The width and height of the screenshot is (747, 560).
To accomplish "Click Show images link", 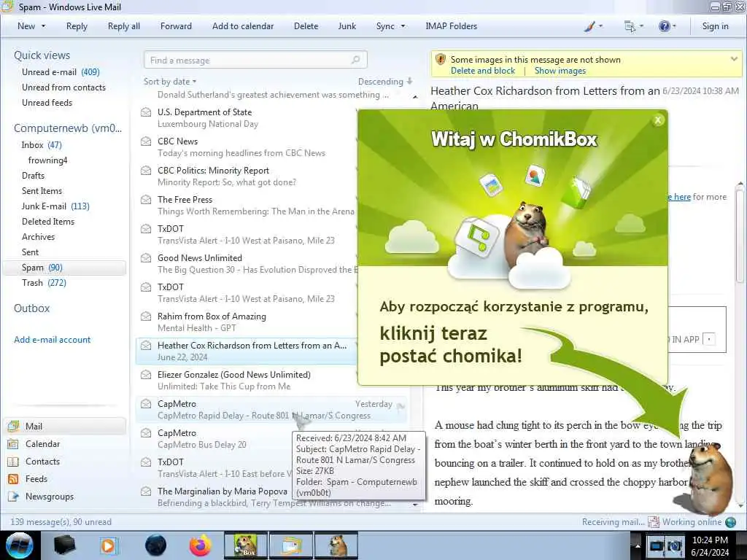I will click(x=560, y=71).
